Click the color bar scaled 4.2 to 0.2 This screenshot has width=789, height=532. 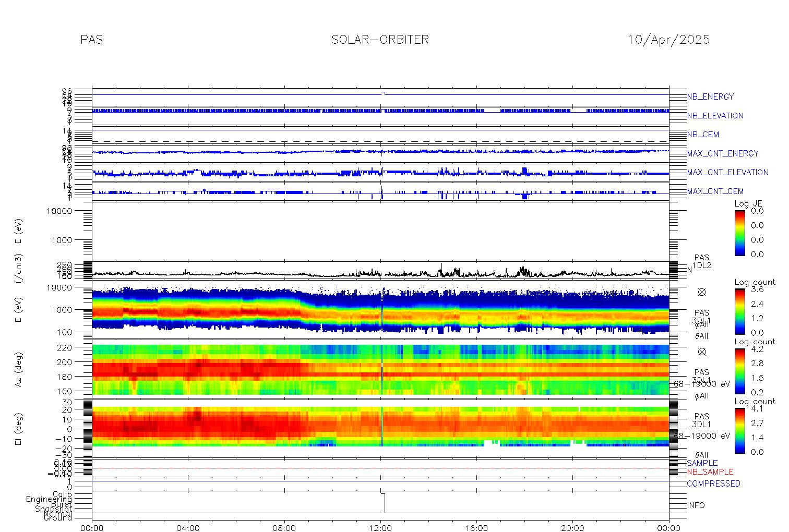(x=740, y=371)
